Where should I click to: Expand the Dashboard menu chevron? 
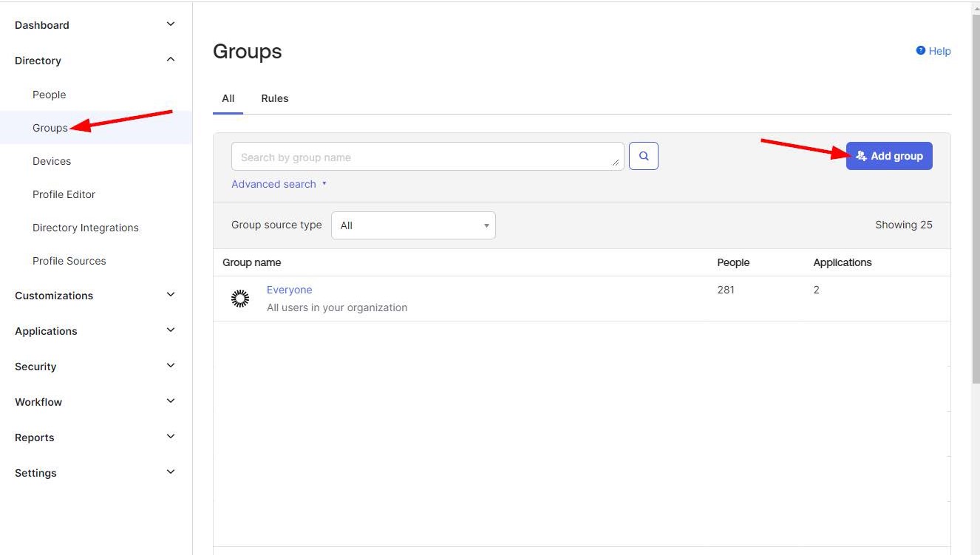(x=171, y=24)
